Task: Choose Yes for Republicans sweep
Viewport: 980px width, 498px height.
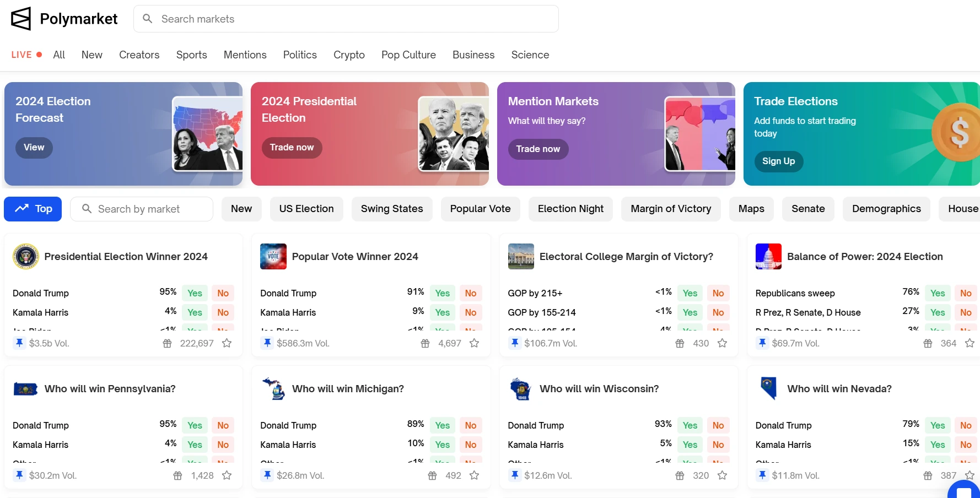Action: pos(937,293)
